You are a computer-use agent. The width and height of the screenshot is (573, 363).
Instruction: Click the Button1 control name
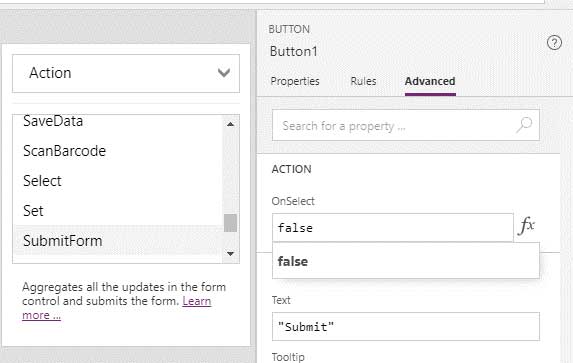coord(294,52)
